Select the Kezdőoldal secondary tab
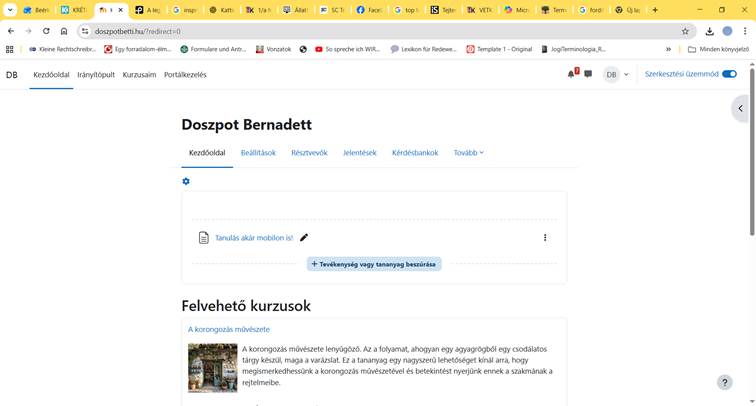Viewport: 756px width, 406px height. tap(207, 152)
